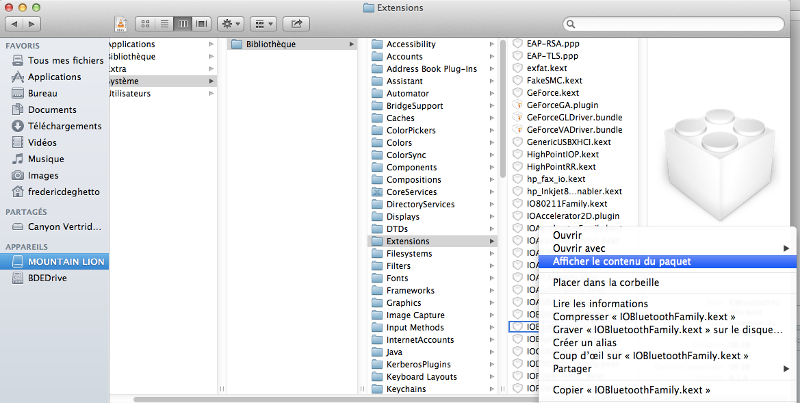
Task: Choose Coup d'œil sur IOBluetoothFamily.kext
Action: (x=669, y=356)
